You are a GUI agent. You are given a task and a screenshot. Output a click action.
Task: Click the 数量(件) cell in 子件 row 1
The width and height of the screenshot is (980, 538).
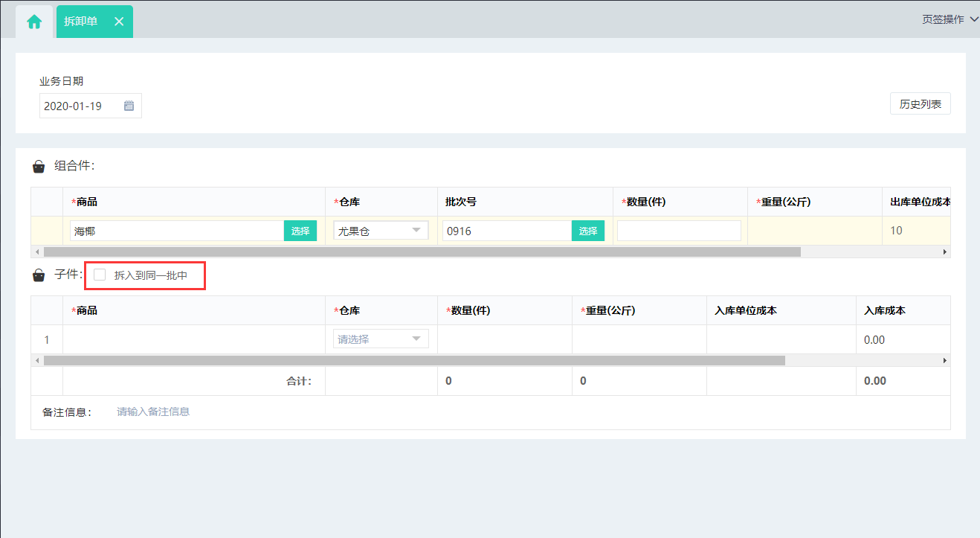(505, 339)
